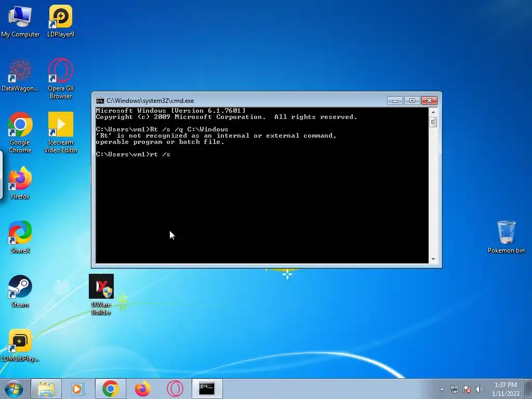
Task: Click the Firefox desktop shortcut
Action: click(20, 183)
